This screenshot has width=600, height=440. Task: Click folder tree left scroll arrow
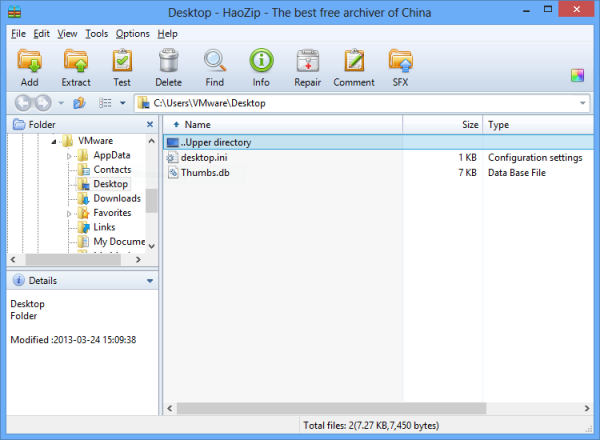[13, 259]
